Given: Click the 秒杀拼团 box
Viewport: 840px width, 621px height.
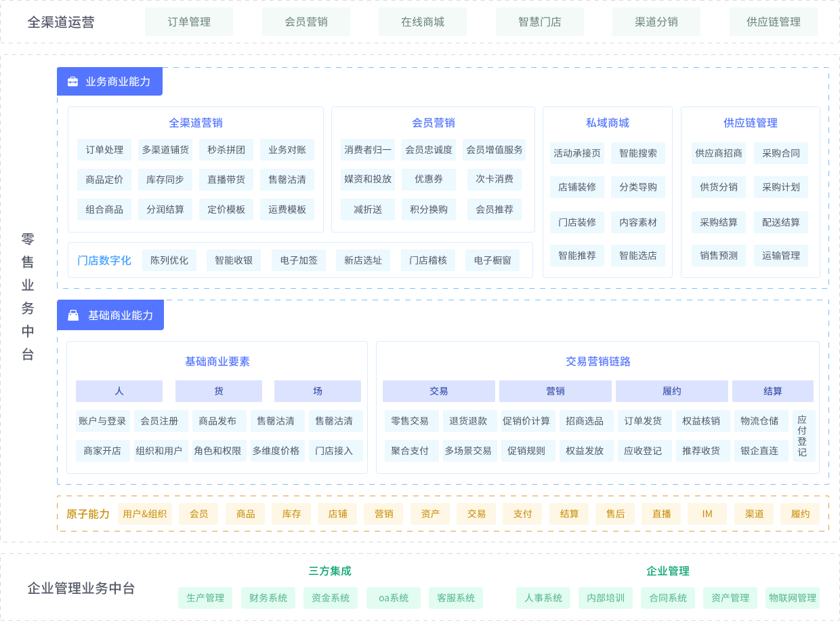Looking at the screenshot, I should click(x=226, y=150).
